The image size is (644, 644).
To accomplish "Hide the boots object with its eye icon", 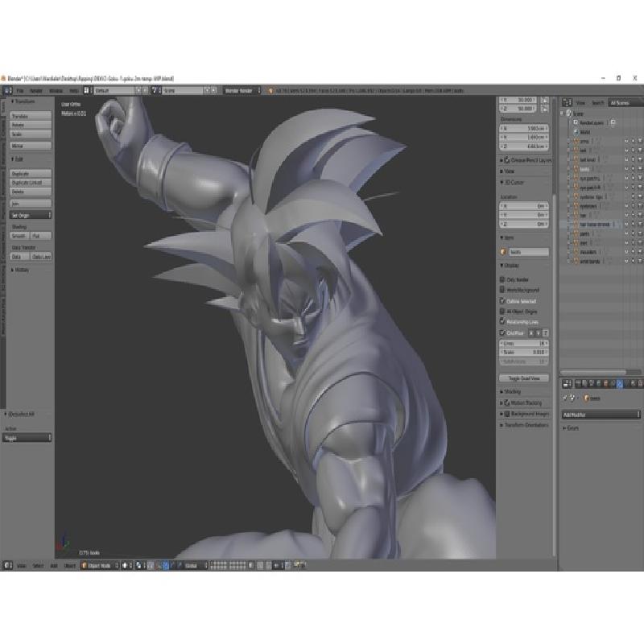I will tap(627, 169).
